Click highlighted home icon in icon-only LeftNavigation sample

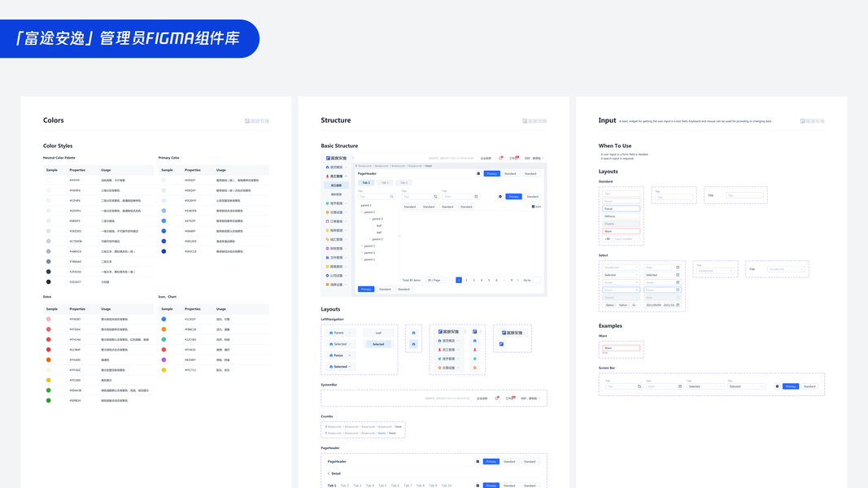point(413,344)
